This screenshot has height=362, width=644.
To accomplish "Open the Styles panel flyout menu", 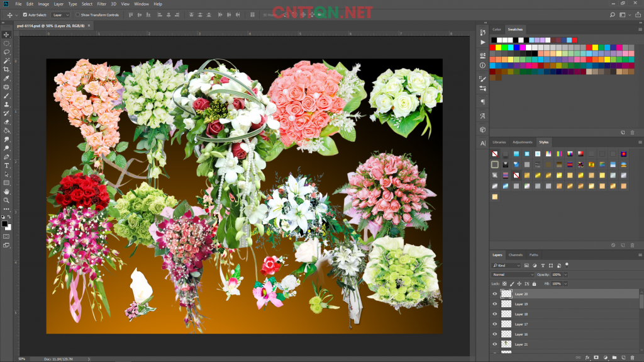I will [640, 142].
